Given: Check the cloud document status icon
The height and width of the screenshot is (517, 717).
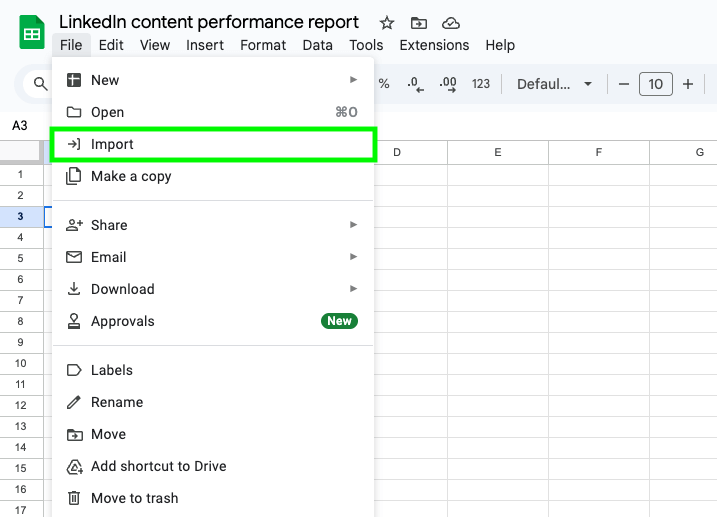Looking at the screenshot, I should [450, 23].
